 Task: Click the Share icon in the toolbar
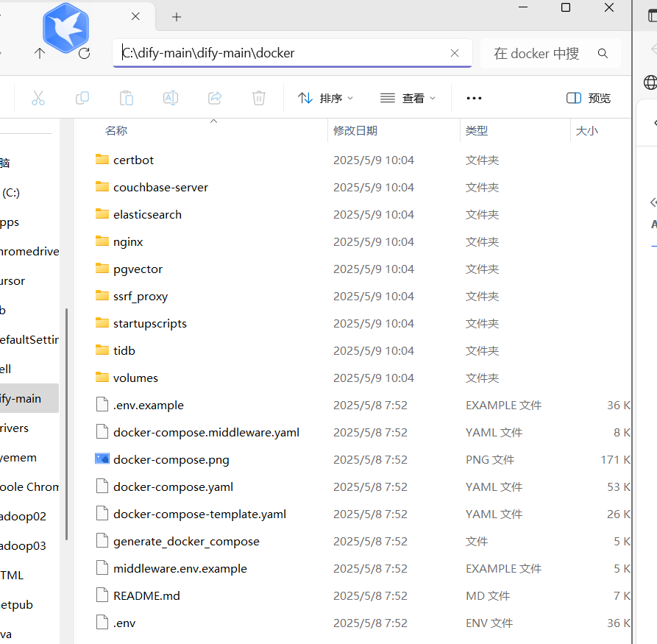coord(214,98)
